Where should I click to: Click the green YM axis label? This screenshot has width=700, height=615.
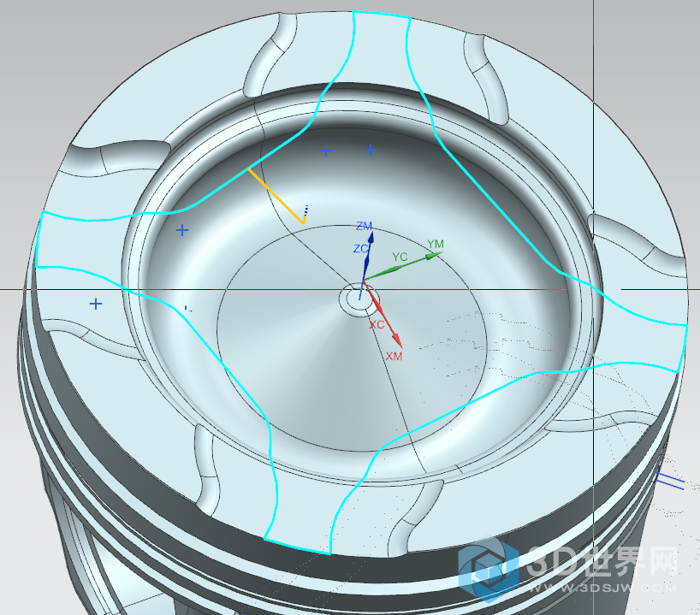tap(436, 244)
